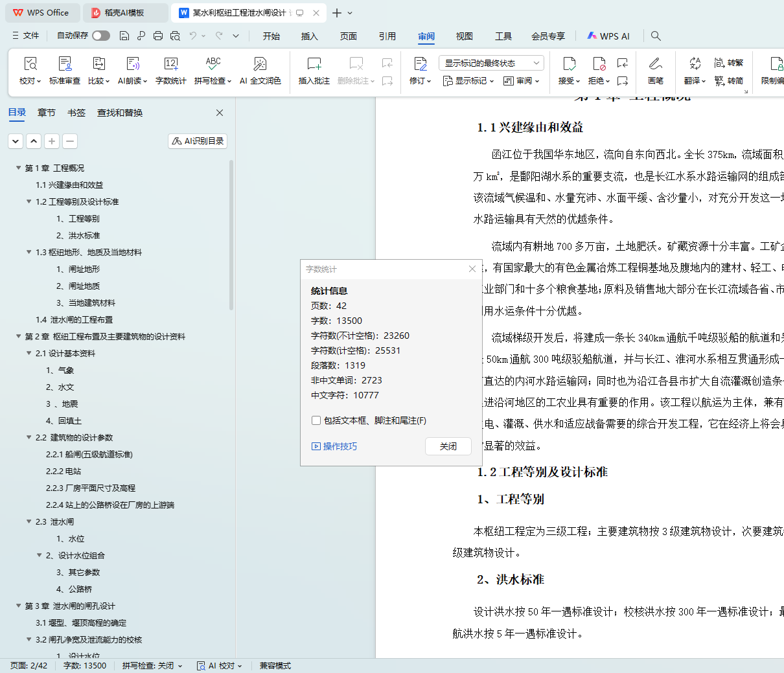Viewport: 784px width, 673px height.
Task: Collapse the 第 1 章 工程概况 tree node
Action: point(19,168)
